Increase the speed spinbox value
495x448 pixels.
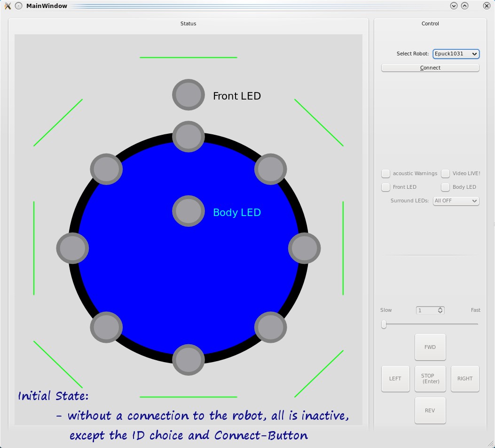coord(440,309)
